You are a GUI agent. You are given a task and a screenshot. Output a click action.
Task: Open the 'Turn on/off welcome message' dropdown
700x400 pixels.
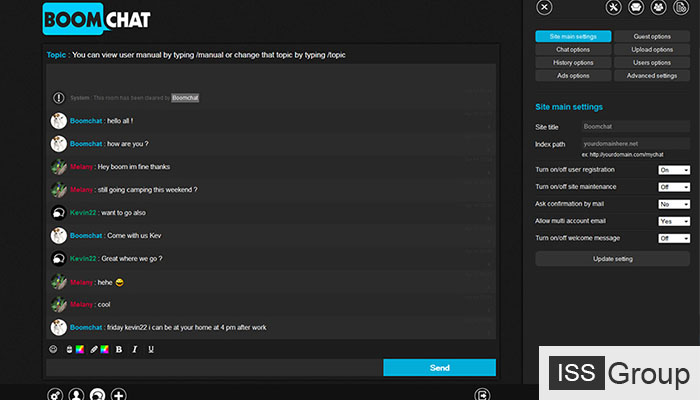(674, 238)
